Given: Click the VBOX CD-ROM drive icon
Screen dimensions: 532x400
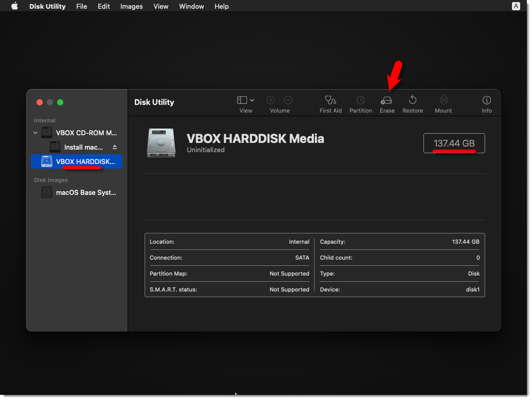Looking at the screenshot, I should click(46, 133).
